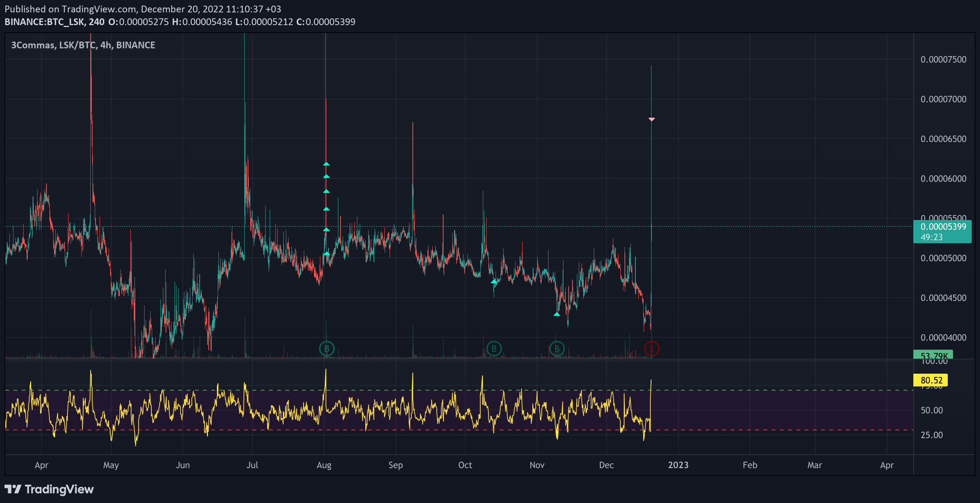Image resolution: width=980 pixels, height=503 pixels.
Task: Click the green volume label 53.79K
Action: 933,355
